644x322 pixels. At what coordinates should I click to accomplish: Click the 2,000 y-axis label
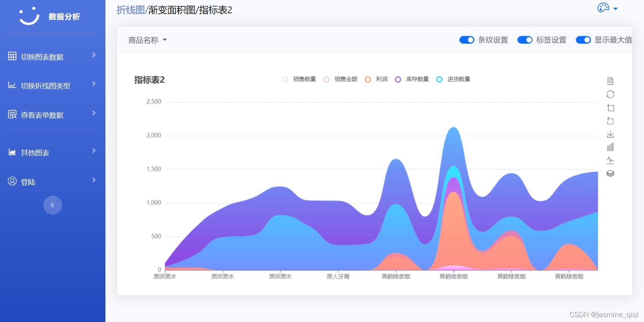154,135
